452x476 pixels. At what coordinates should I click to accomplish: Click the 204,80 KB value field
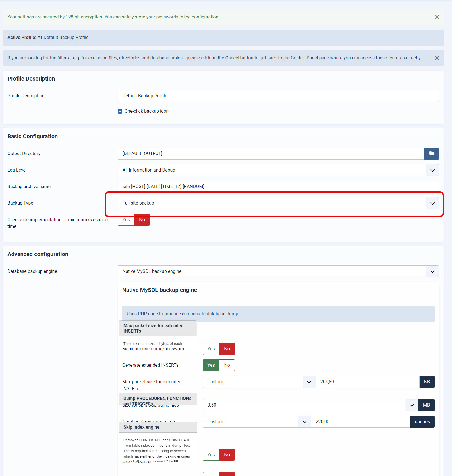pos(367,382)
